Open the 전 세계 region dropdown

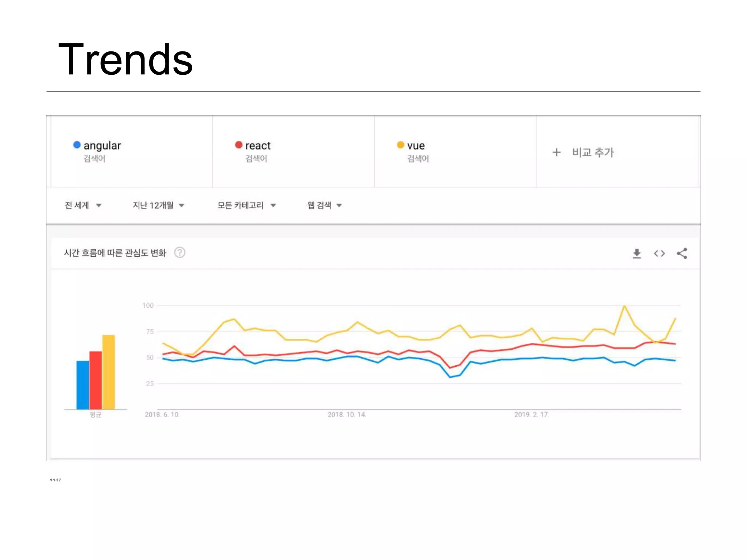83,205
